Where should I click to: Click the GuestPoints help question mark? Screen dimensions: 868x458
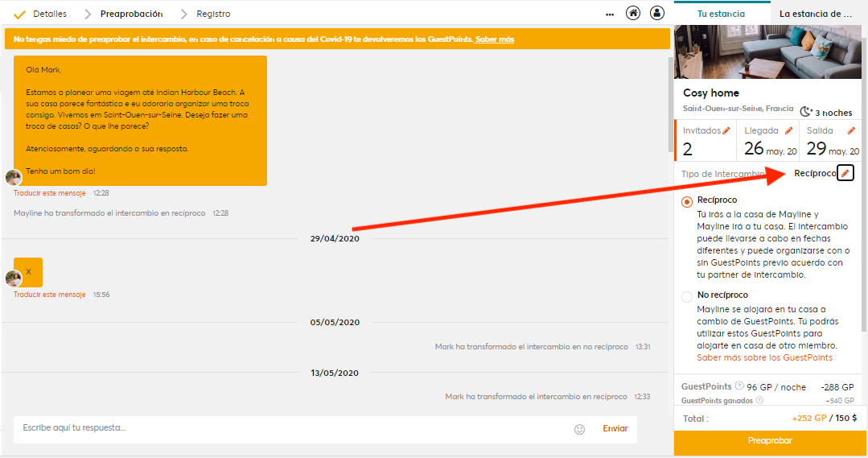(x=739, y=386)
